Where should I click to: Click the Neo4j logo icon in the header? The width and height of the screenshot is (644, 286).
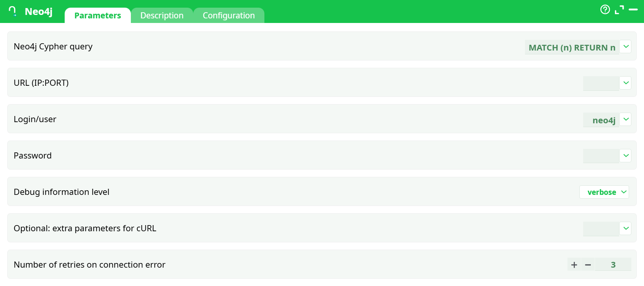(x=13, y=11)
